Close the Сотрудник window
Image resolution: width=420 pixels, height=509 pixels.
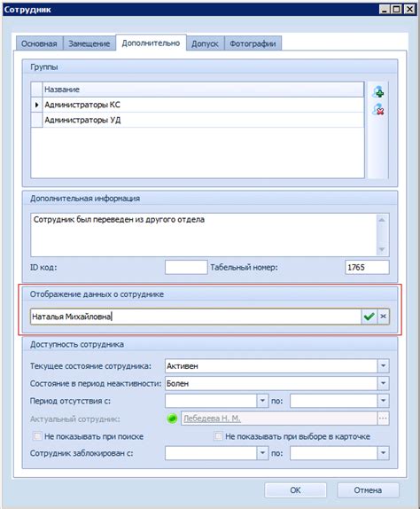(410, 9)
